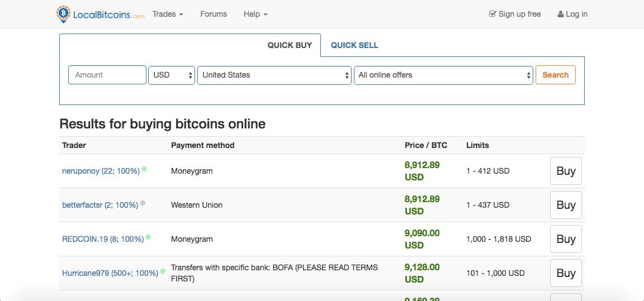Click Moneygram in neruponoy's row
Image resolution: width=644 pixels, height=301 pixels.
coord(192,171)
